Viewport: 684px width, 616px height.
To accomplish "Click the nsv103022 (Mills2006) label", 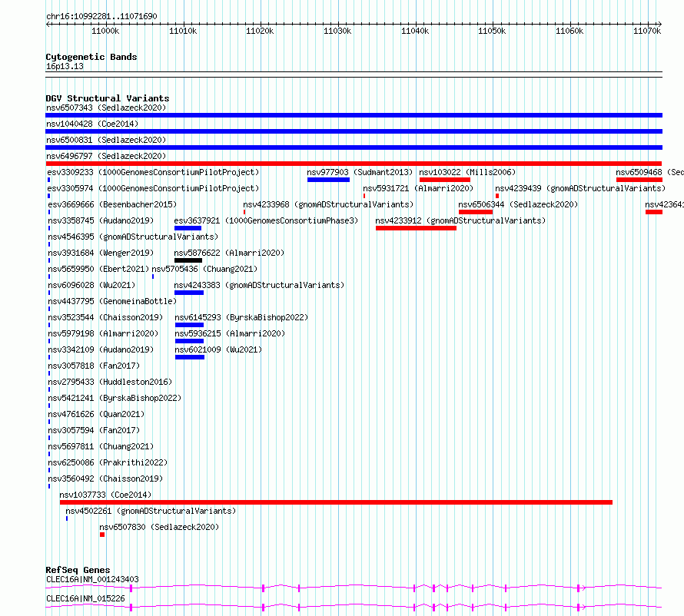I will pyautogui.click(x=467, y=172).
